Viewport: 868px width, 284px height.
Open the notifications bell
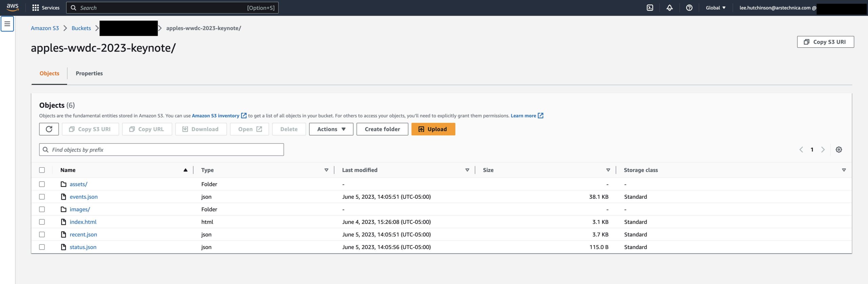coord(669,8)
